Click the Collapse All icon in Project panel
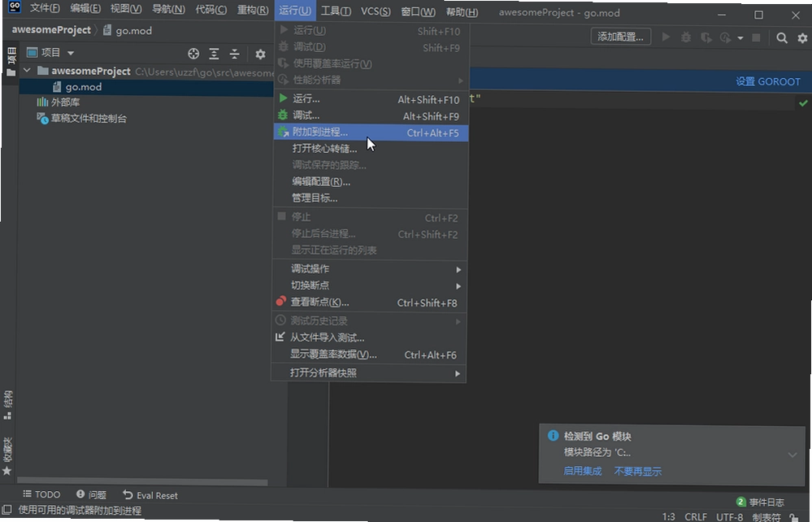This screenshot has height=522, width=812. coord(235,54)
